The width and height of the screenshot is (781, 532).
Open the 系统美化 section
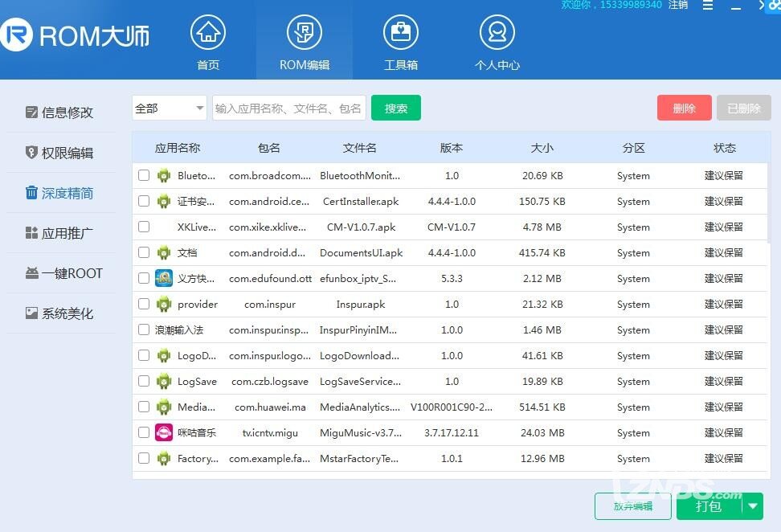click(x=59, y=313)
